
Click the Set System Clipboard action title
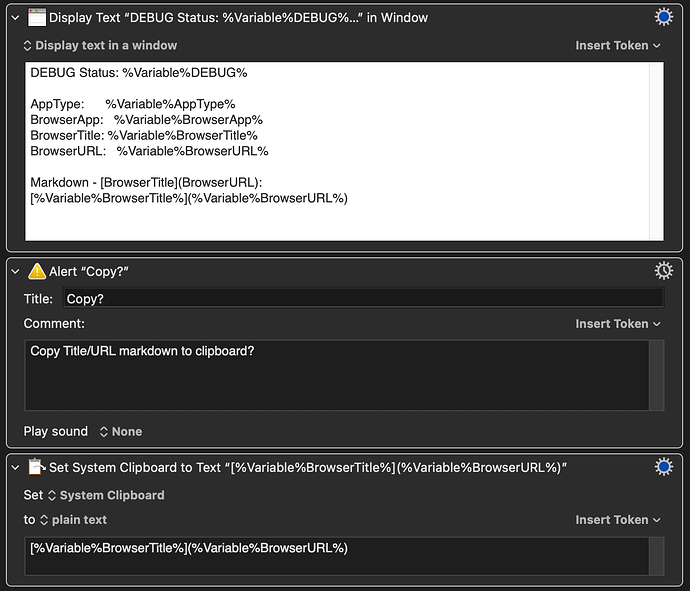pos(308,467)
